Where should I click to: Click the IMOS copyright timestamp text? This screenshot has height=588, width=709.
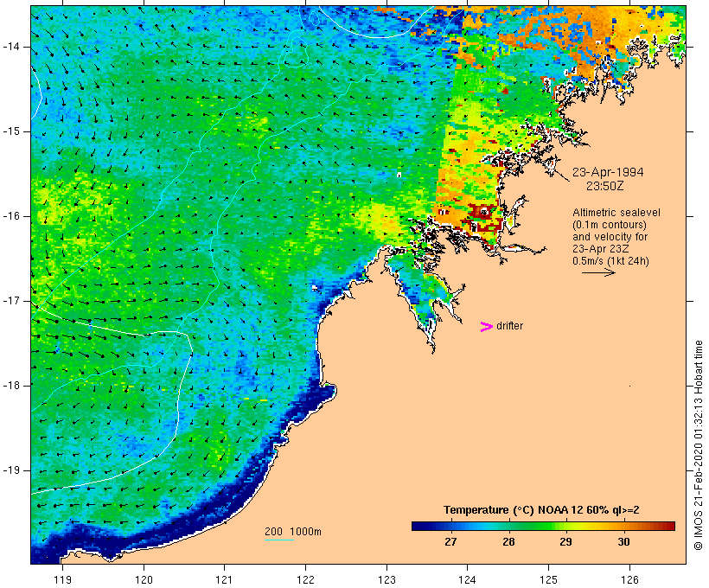[x=698, y=445]
